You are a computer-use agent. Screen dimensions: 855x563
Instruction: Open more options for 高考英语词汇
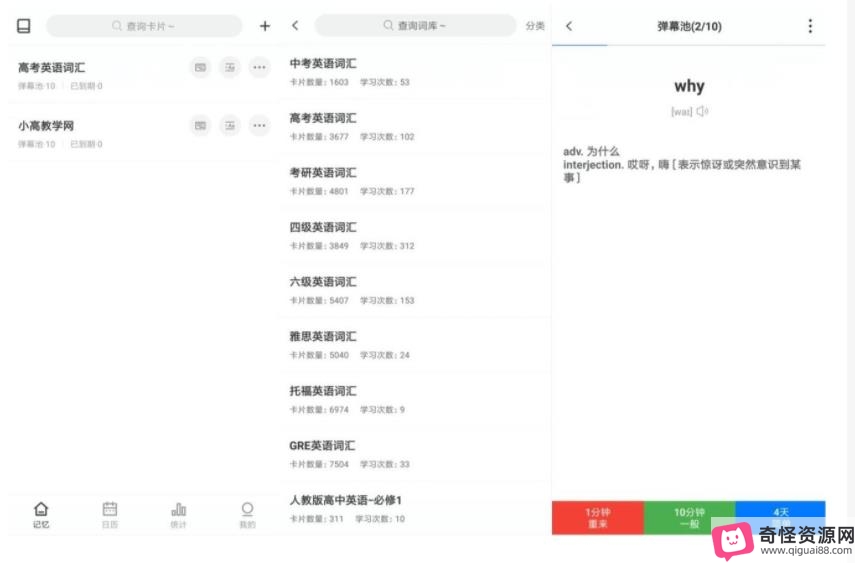[259, 67]
